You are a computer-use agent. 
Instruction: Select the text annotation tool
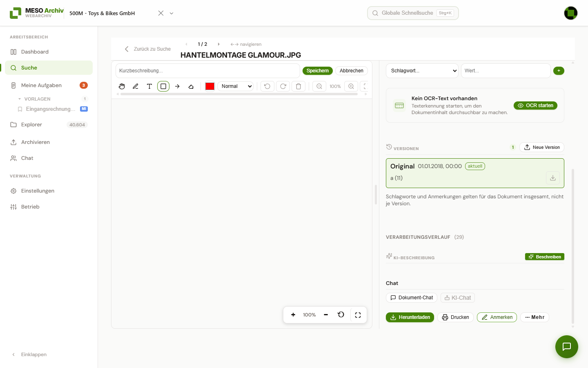click(x=149, y=86)
